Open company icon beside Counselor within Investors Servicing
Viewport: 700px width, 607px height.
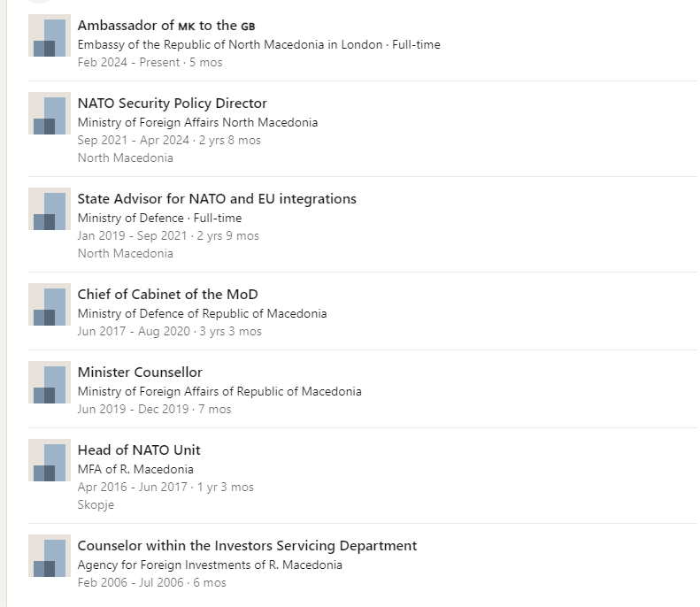[x=50, y=555]
